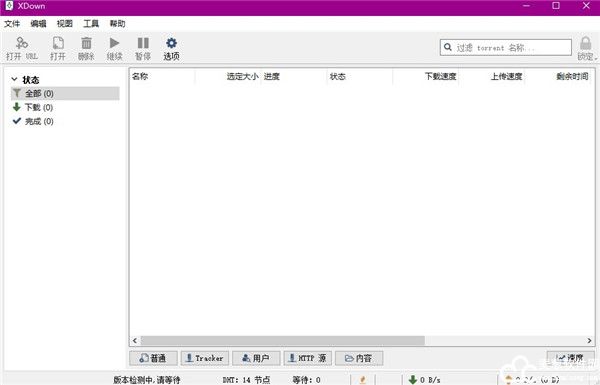Open Options (选项) gear icon
The height and width of the screenshot is (385, 600).
tap(171, 43)
